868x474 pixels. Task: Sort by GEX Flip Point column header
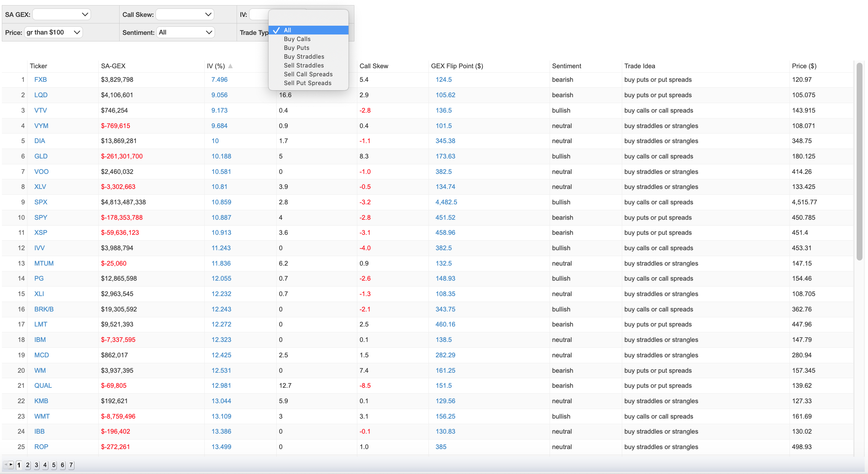click(x=457, y=66)
